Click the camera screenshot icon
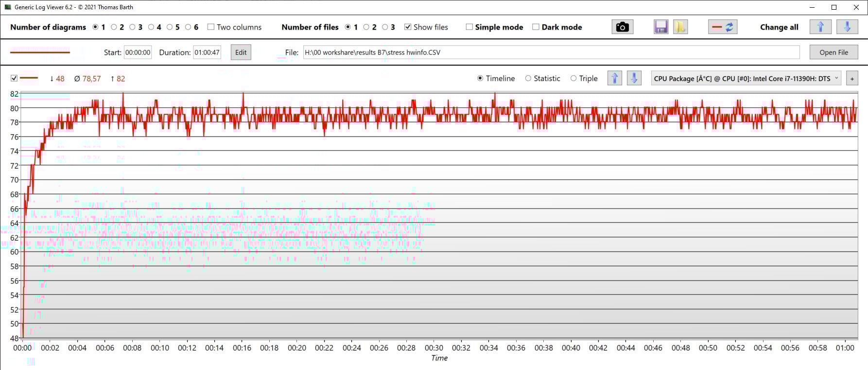This screenshot has width=868, height=370. [x=622, y=27]
